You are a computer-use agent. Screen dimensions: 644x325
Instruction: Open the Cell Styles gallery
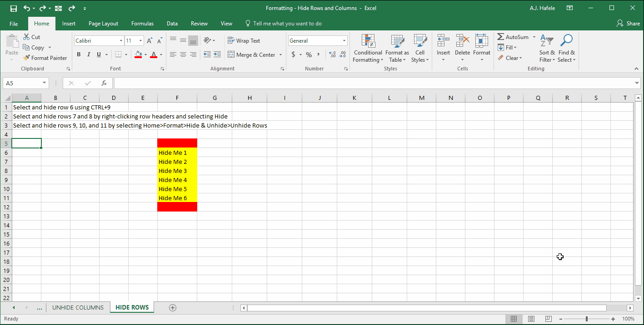click(420, 48)
